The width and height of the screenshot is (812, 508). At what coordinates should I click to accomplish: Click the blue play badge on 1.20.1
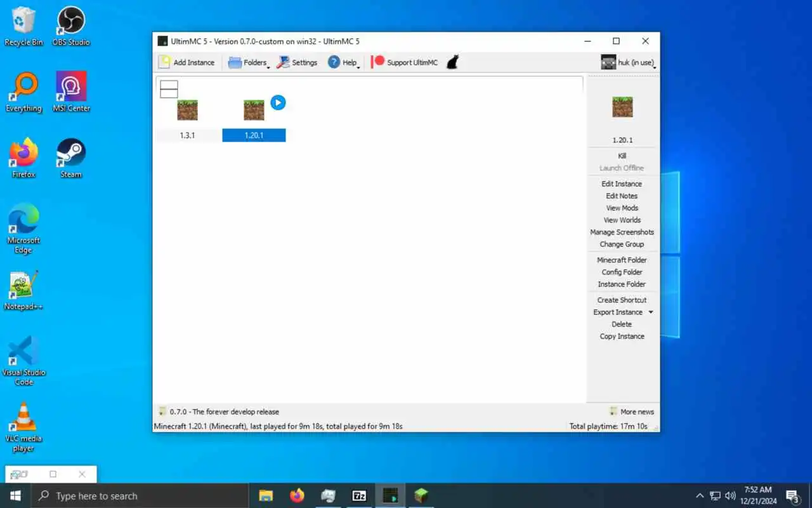point(278,102)
